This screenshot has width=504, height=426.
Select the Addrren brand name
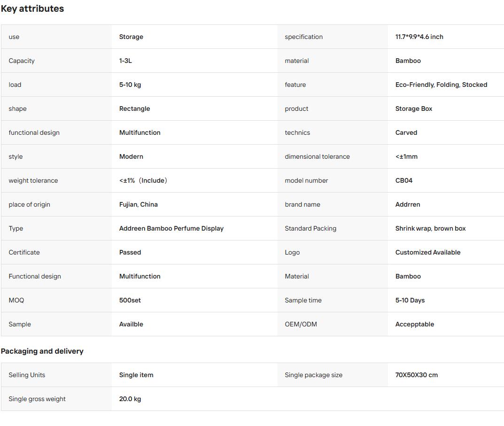(408, 204)
